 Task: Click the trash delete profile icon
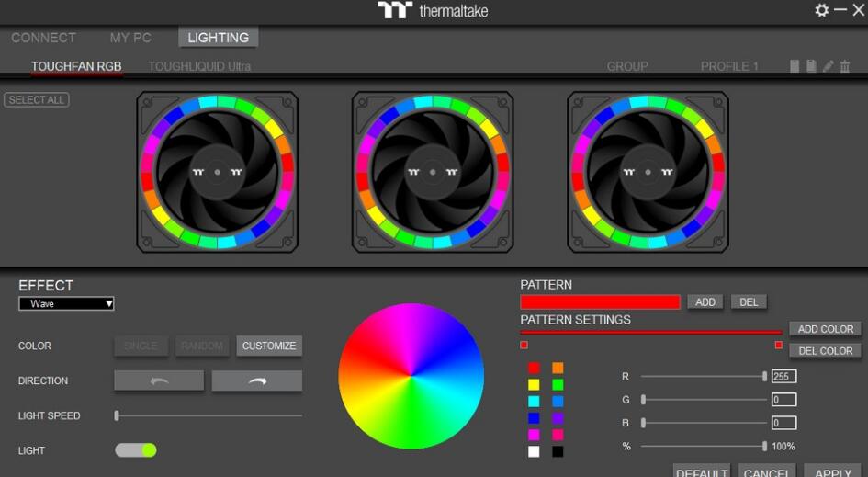[x=845, y=66]
